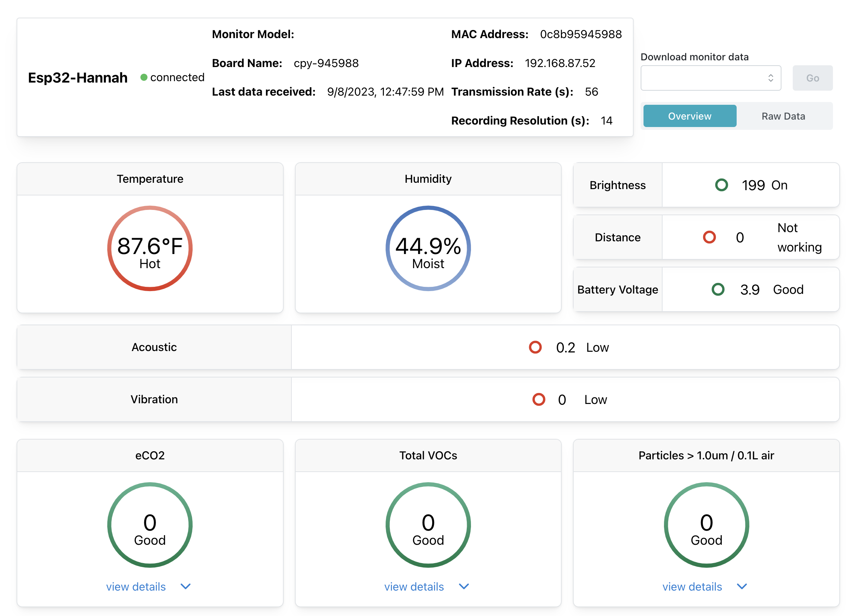Viewport: 858px width, 616px height.
Task: Click the Particles Good gauge circle
Action: click(706, 525)
